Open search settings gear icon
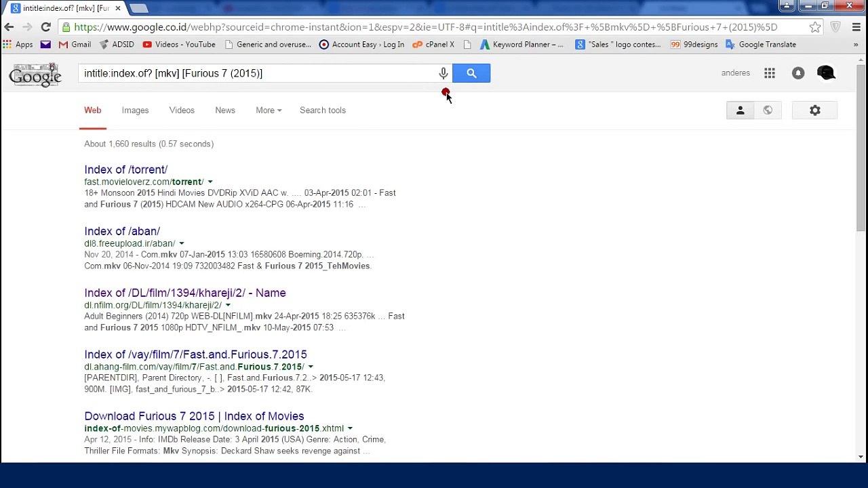Image resolution: width=868 pixels, height=488 pixels. point(815,110)
